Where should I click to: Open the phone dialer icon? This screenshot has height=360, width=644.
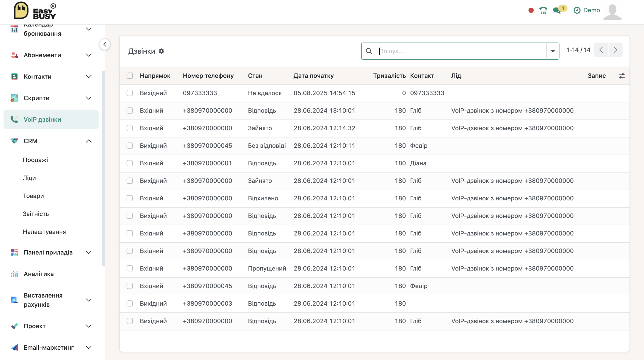pyautogui.click(x=543, y=10)
